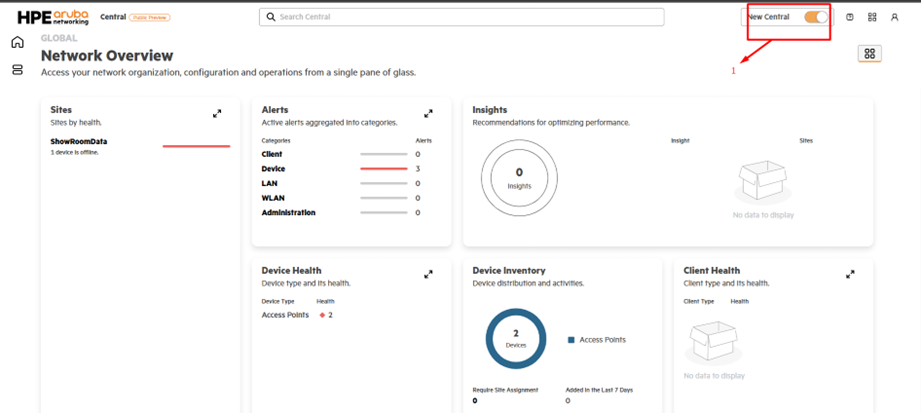The image size is (921, 413).
Task: Open the ShowRoomData site
Action: [79, 142]
